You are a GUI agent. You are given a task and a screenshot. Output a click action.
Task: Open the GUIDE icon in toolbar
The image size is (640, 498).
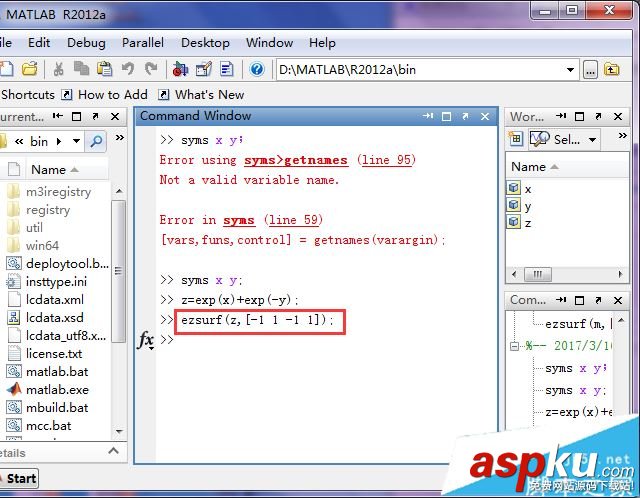204,69
